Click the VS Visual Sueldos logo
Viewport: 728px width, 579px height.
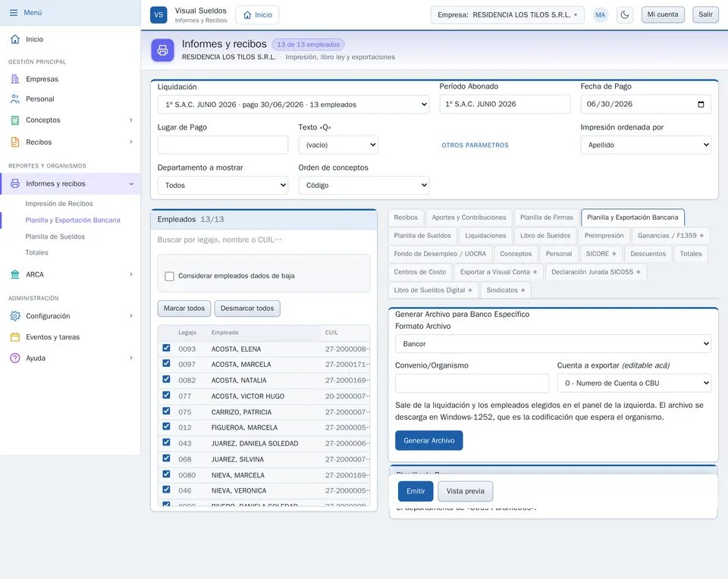point(158,15)
